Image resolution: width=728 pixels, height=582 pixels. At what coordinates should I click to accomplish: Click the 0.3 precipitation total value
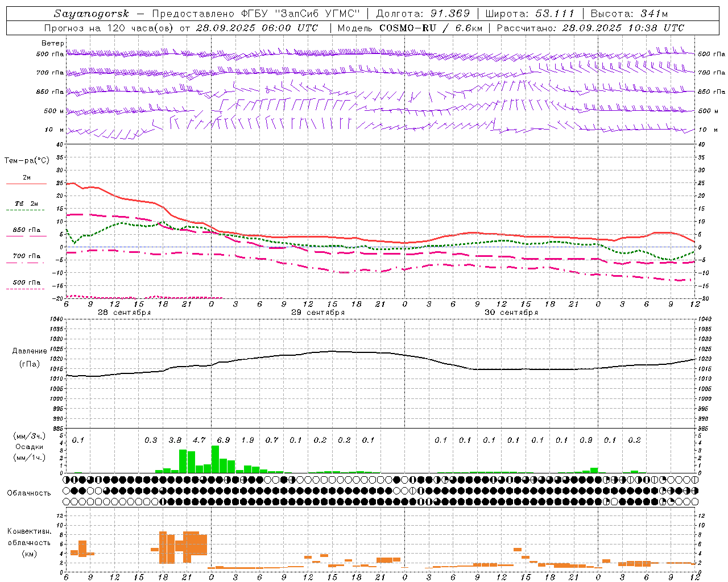click(x=151, y=440)
